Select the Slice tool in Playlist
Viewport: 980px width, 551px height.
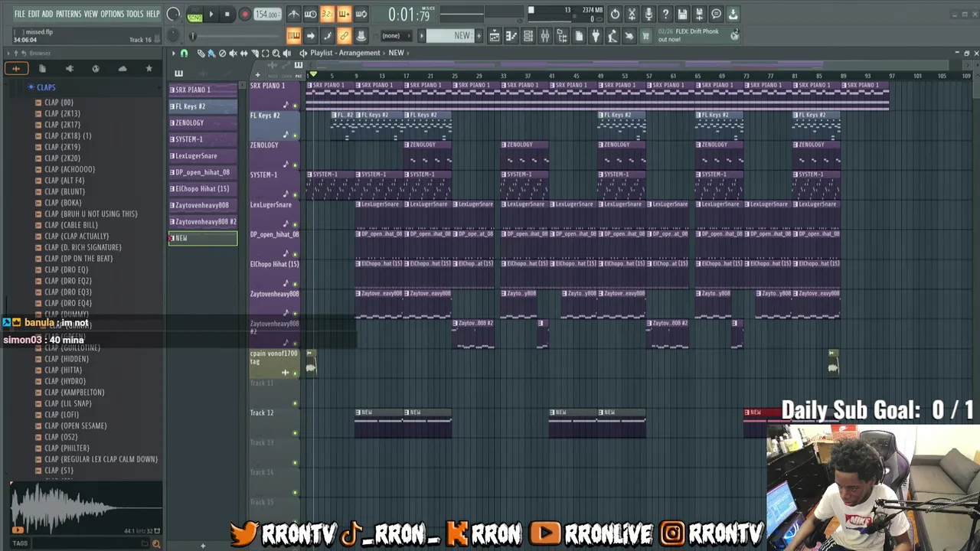point(254,53)
